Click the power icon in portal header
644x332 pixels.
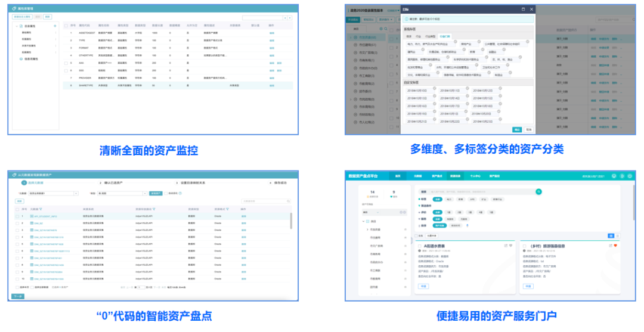[x=628, y=176]
